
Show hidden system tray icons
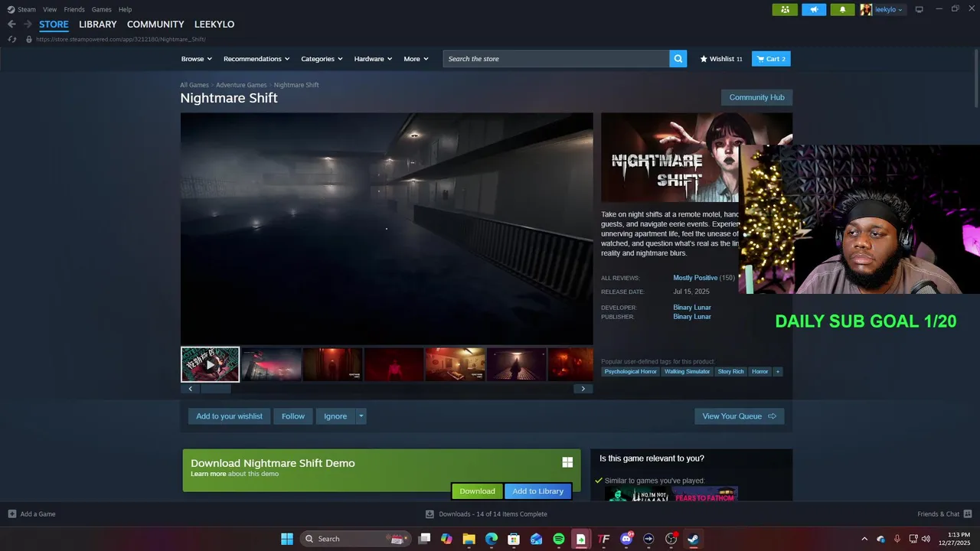click(x=864, y=539)
